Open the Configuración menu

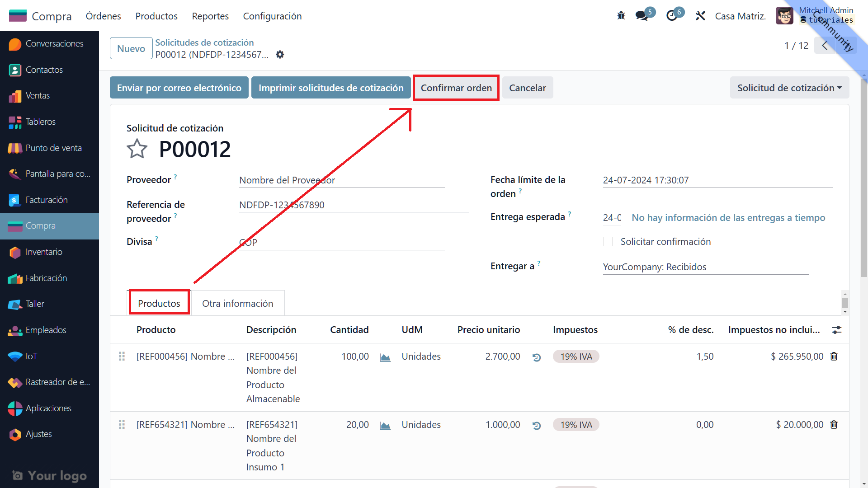[x=272, y=16]
